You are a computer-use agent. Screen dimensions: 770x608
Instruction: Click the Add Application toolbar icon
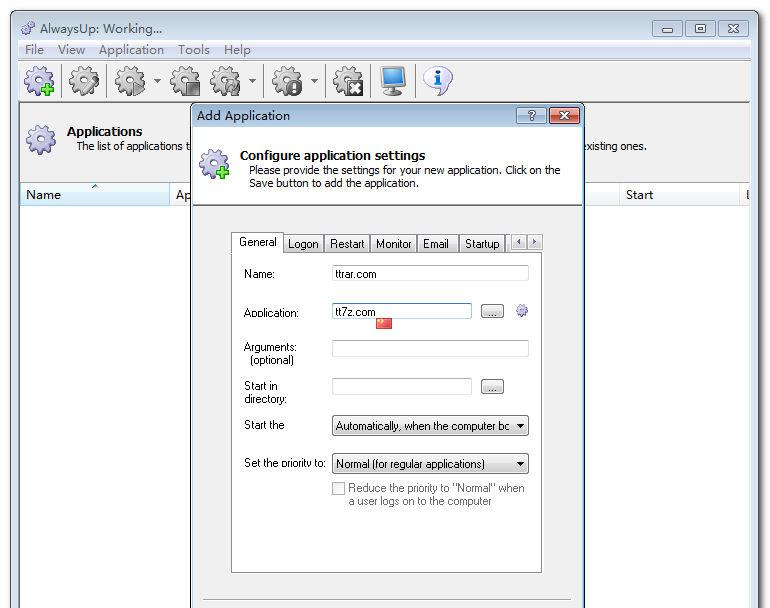pos(40,81)
